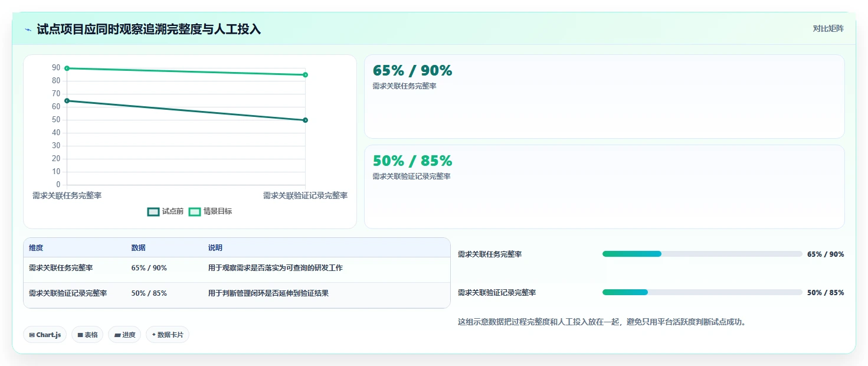868x366 pixels.
Task: Click the caption under the 50% / 85% card
Action: tap(412, 177)
